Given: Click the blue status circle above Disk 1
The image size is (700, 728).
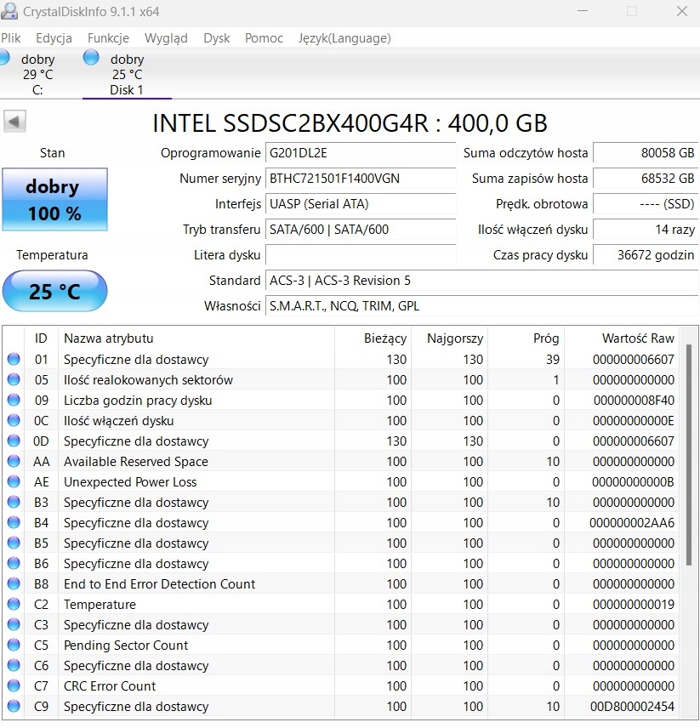Looking at the screenshot, I should tap(91, 58).
